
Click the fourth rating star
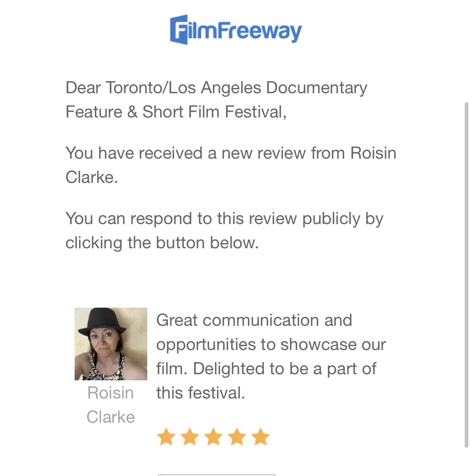tap(237, 437)
